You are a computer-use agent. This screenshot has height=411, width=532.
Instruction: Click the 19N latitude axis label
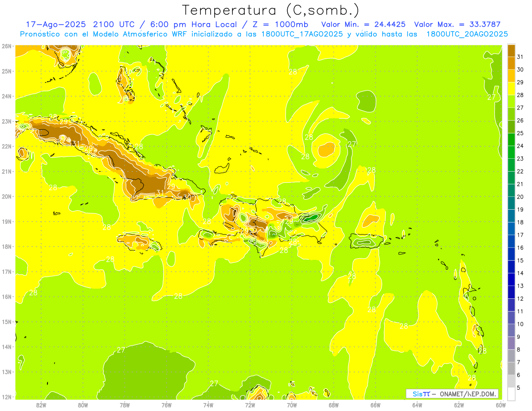click(x=6, y=221)
